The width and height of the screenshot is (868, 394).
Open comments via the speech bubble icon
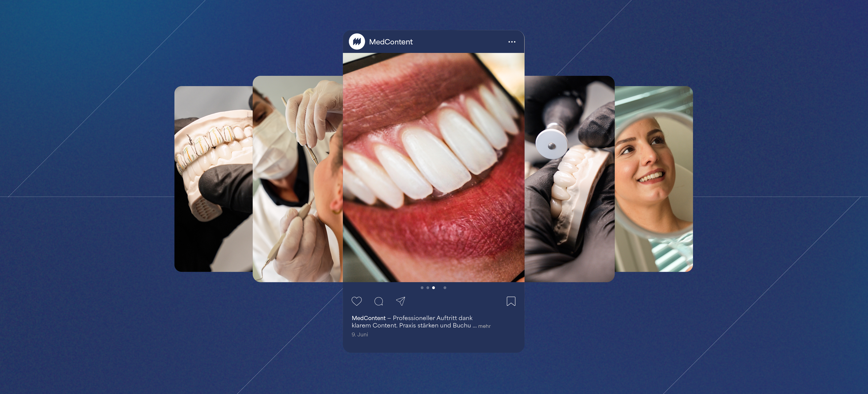pos(379,301)
